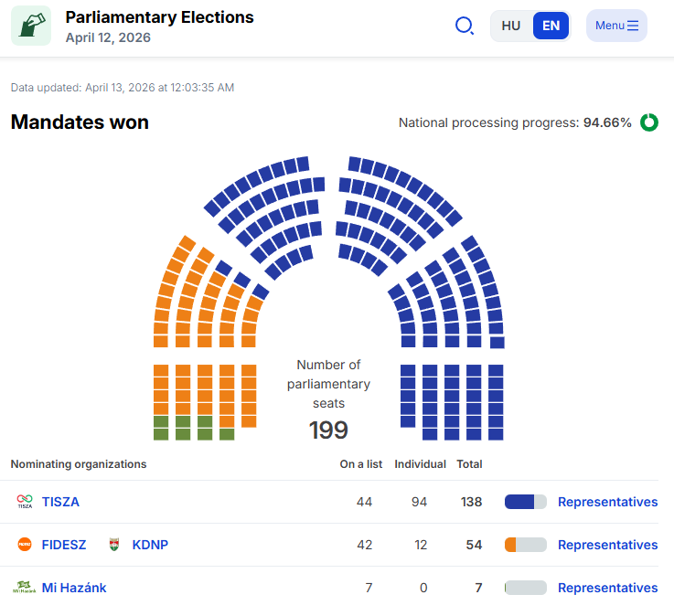
Task: Click the KDNP coat of arms icon
Action: pyautogui.click(x=114, y=545)
